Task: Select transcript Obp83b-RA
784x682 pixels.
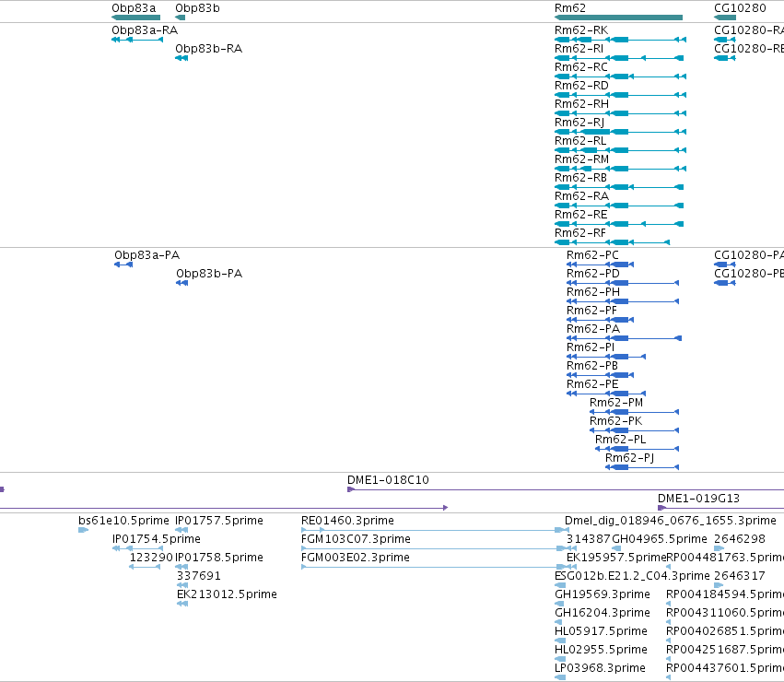Action: (x=208, y=49)
